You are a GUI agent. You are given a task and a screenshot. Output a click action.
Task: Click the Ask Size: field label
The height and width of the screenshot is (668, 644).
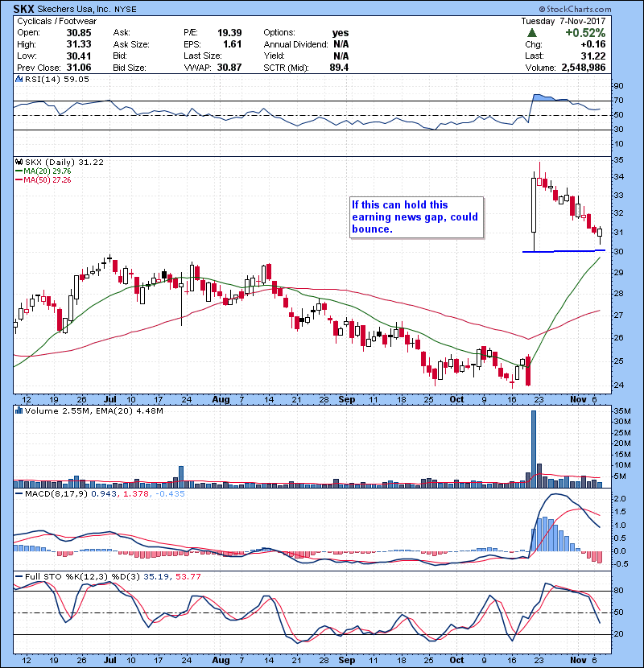[x=131, y=44]
